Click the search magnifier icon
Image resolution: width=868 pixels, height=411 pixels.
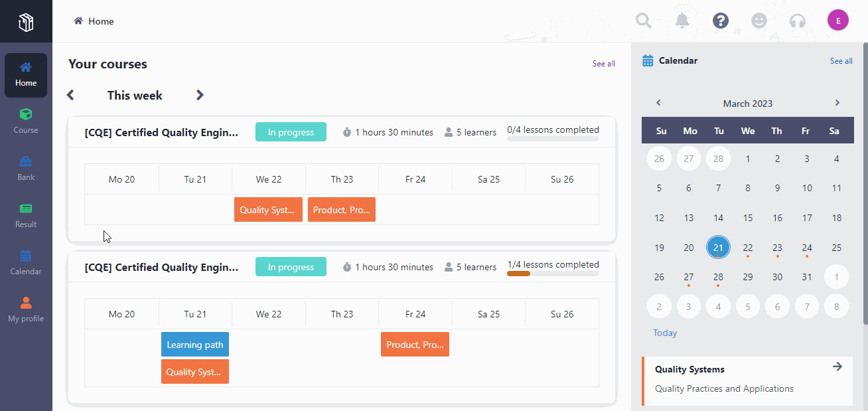(x=642, y=21)
